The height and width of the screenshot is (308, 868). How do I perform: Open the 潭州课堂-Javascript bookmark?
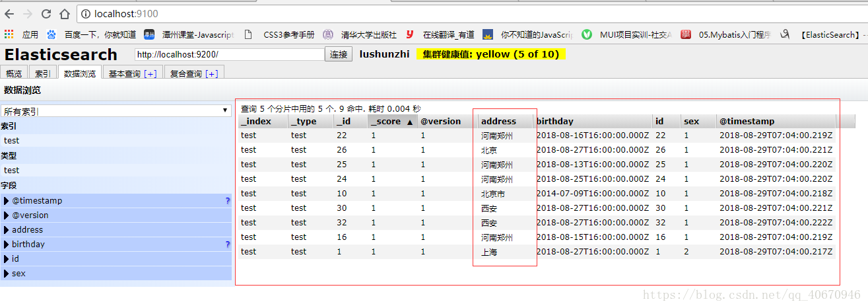point(189,34)
